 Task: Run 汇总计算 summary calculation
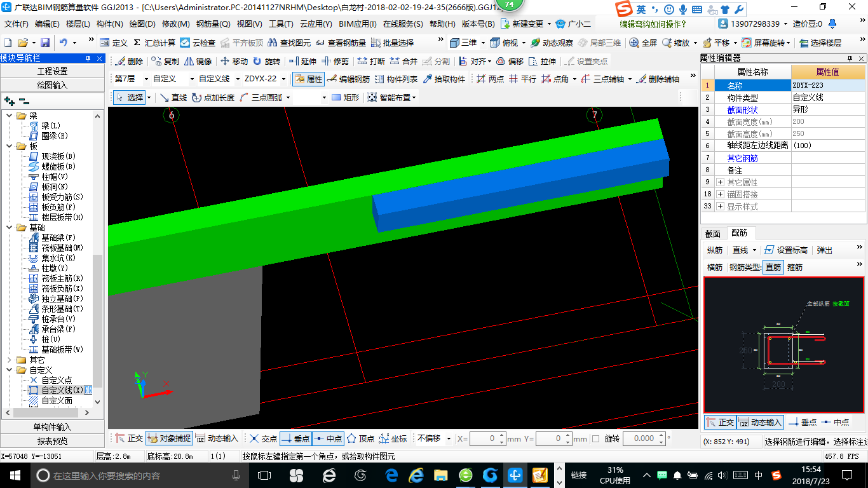154,43
